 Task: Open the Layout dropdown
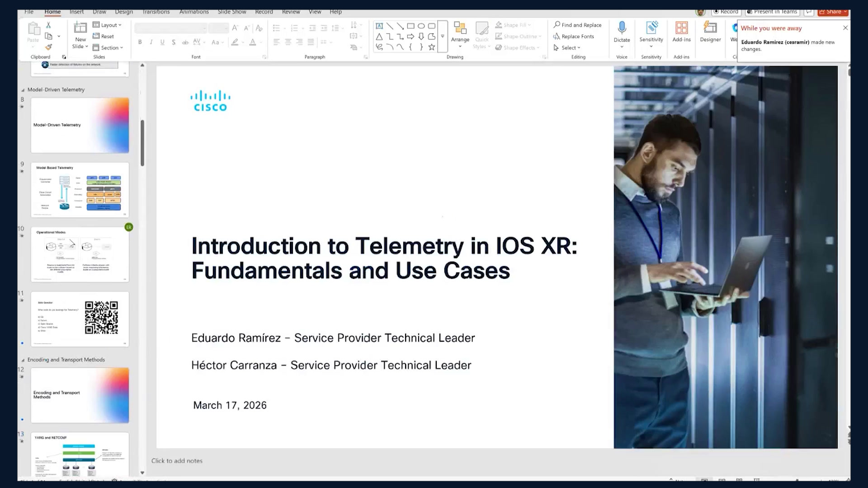[x=107, y=25]
